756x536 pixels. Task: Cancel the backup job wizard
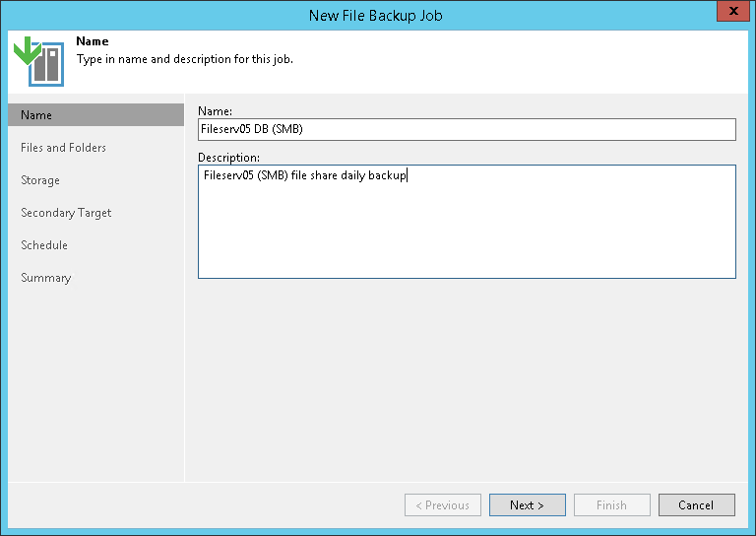(696, 505)
